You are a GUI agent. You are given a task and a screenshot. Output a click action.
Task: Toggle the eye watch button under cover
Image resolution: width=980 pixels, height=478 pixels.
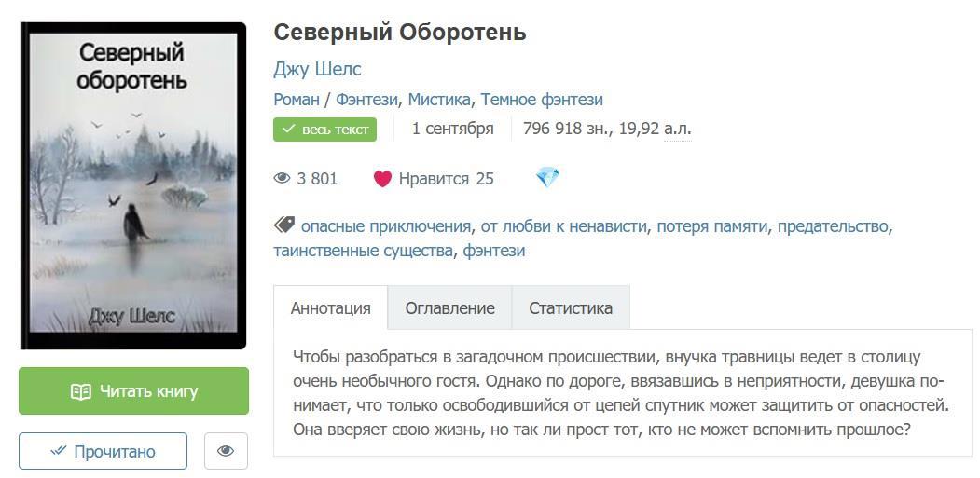[226, 451]
